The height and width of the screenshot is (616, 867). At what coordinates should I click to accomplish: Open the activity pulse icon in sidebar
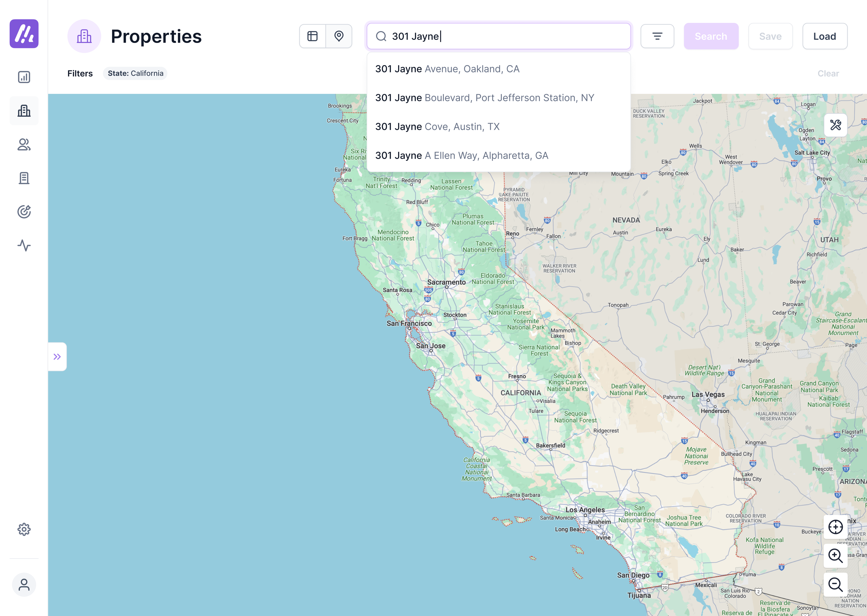pyautogui.click(x=24, y=245)
